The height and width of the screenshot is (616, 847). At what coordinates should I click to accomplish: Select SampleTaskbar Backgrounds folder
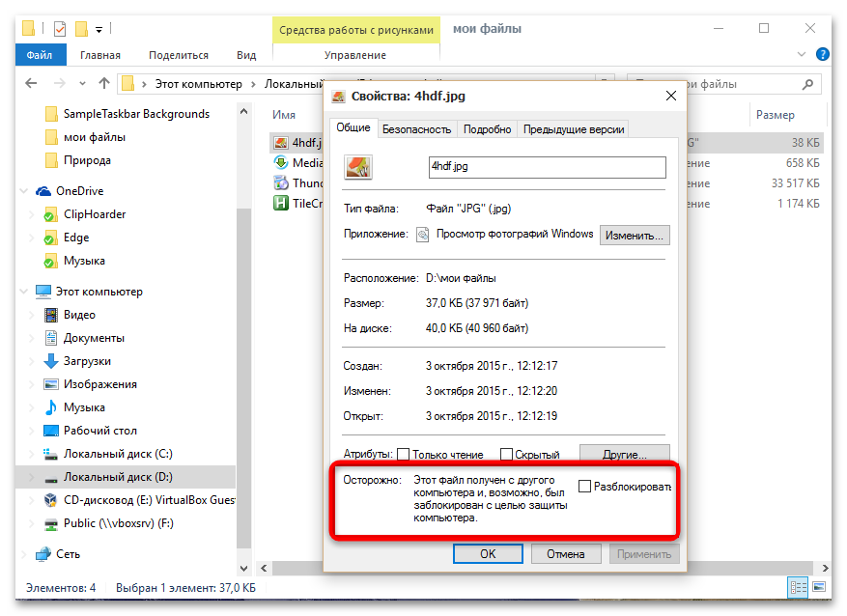[127, 114]
